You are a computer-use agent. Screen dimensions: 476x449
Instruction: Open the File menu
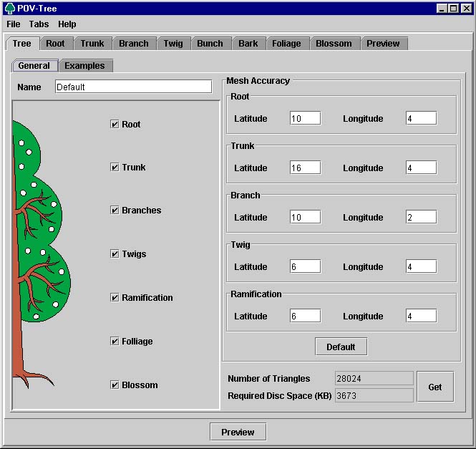point(14,24)
